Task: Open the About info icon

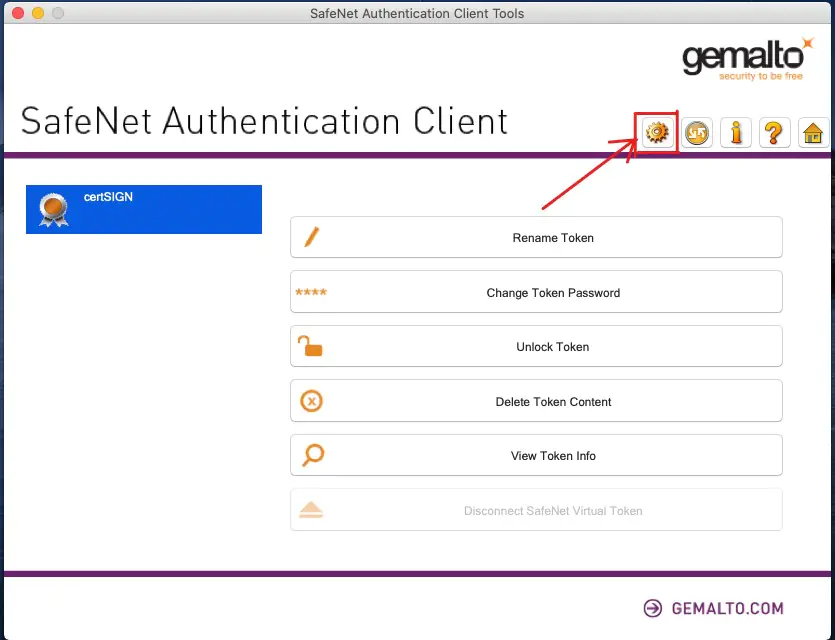Action: coord(736,132)
